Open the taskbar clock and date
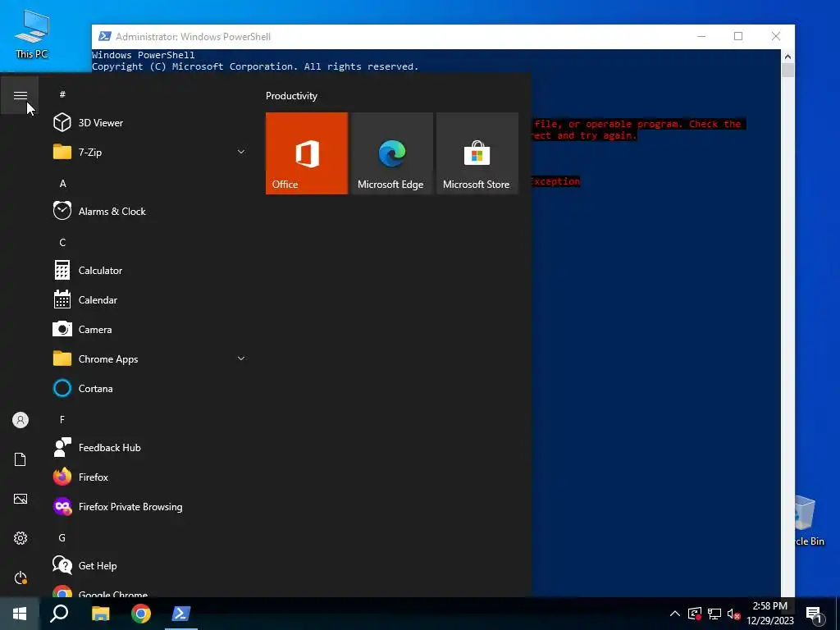 click(x=769, y=614)
